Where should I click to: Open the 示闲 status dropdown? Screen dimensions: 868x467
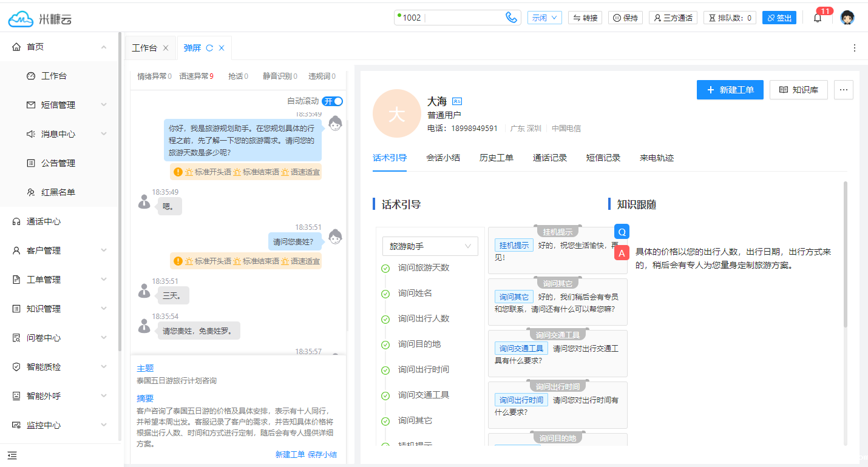[x=544, y=18]
